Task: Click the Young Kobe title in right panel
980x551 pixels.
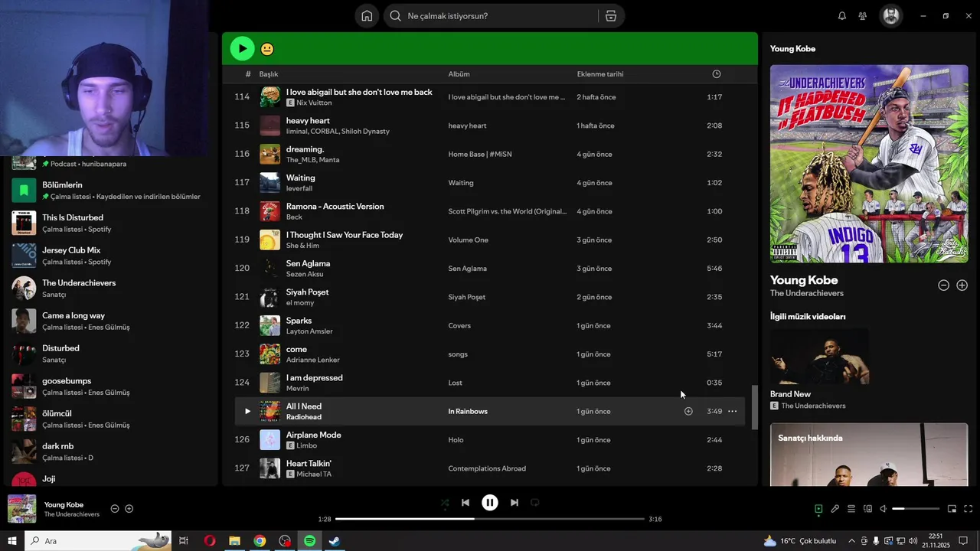Action: coord(804,280)
